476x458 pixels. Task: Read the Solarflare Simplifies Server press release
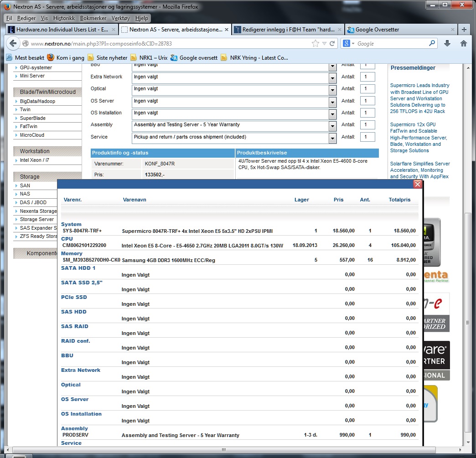[420, 170]
